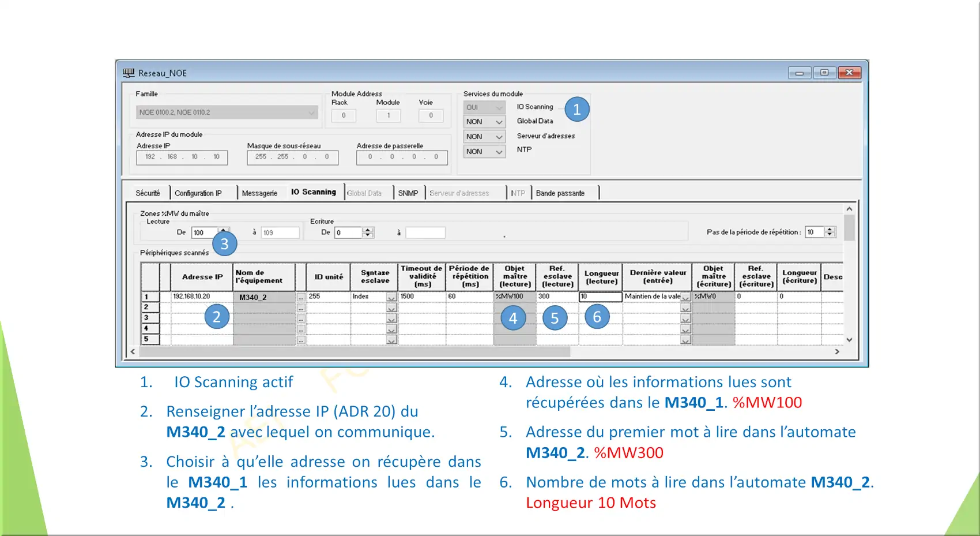Switch to the Sécurité tab
The width and height of the screenshot is (980, 536).
pos(148,193)
